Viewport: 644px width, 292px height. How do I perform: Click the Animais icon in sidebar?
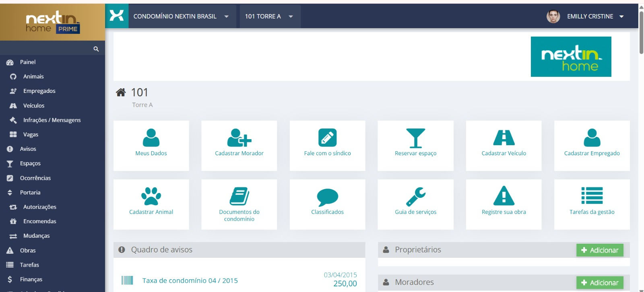(13, 76)
